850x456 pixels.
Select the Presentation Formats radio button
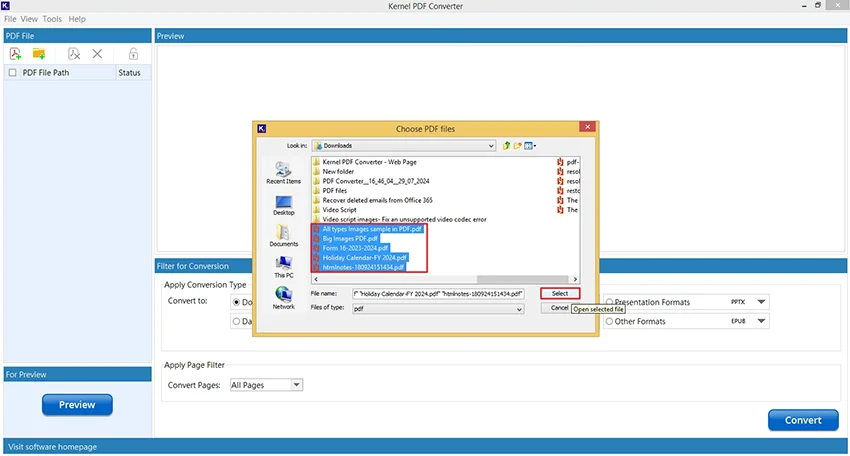pyautogui.click(x=609, y=302)
